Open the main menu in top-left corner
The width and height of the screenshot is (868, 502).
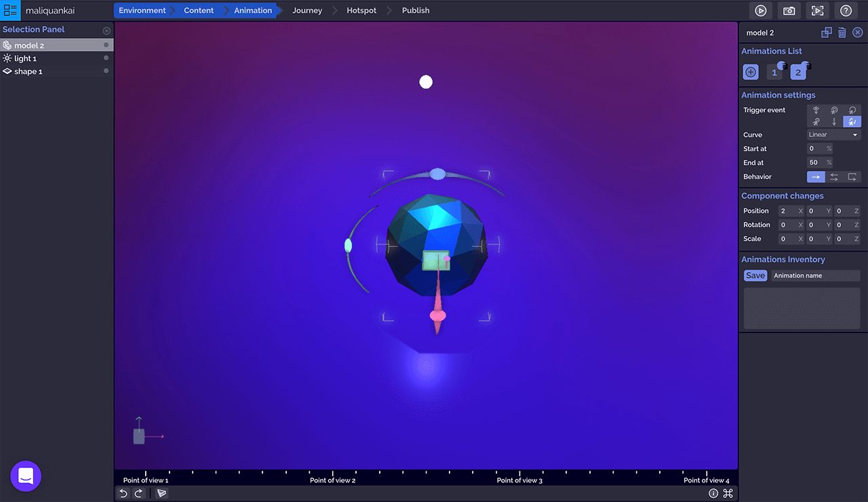(x=10, y=11)
